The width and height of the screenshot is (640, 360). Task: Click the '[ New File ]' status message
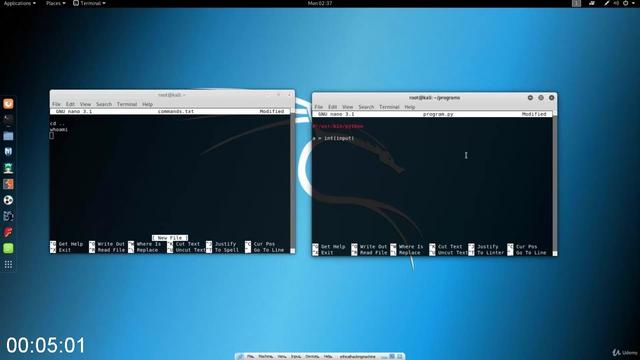[170, 238]
